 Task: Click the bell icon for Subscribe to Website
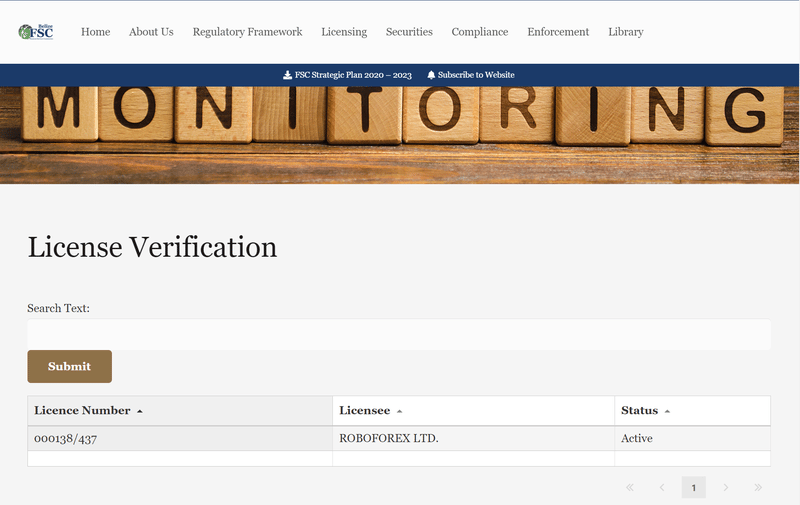tap(431, 75)
